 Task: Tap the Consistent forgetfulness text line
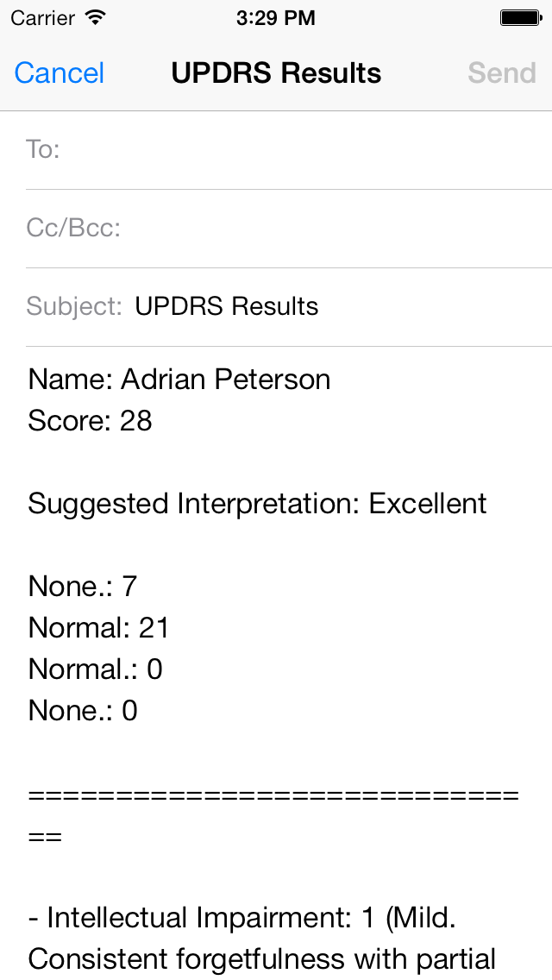[262, 959]
